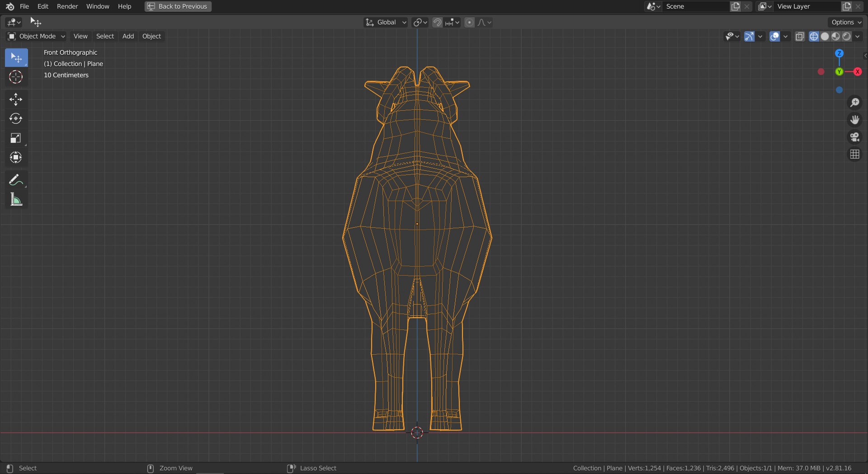Open the Render menu

[67, 6]
